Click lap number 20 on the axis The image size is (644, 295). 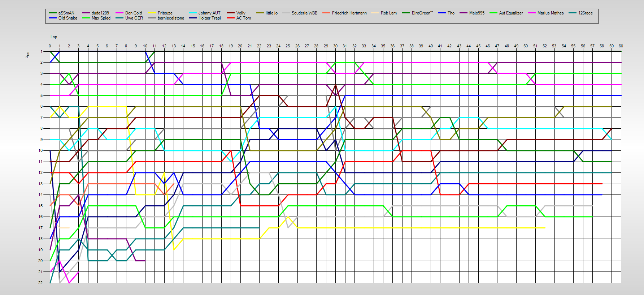[x=240, y=46]
